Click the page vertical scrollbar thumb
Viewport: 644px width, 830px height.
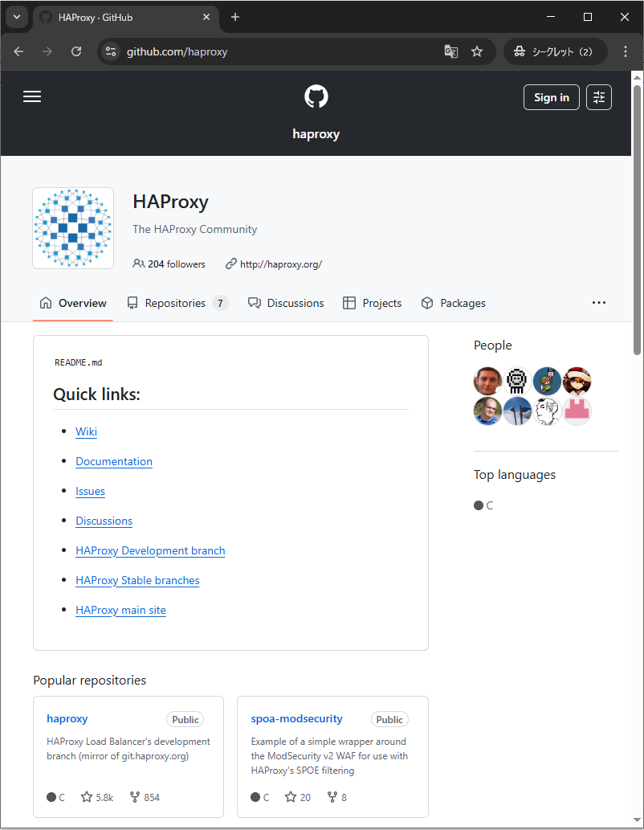click(x=637, y=219)
